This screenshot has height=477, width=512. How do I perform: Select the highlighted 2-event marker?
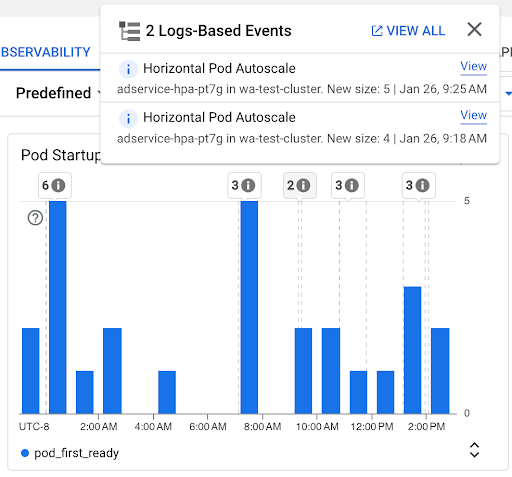tap(300, 185)
